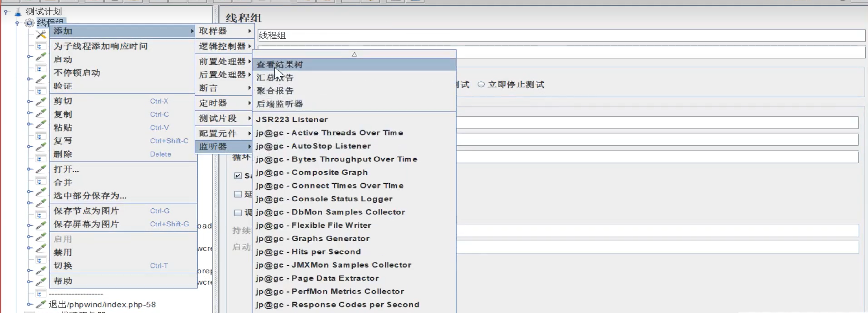This screenshot has width=868, height=313.
Task: Choose 选中部分保存为... menu entry
Action: click(123, 196)
